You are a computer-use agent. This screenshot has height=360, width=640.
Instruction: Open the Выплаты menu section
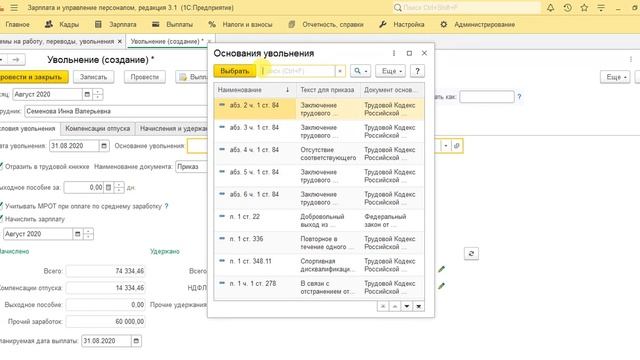(172, 24)
